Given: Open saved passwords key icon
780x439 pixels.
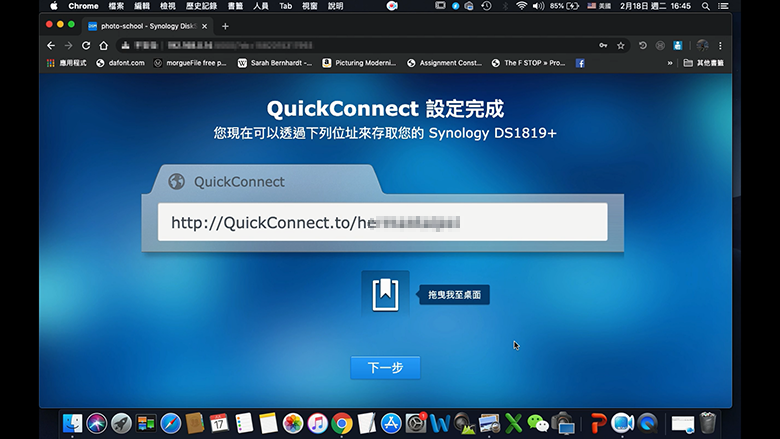Looking at the screenshot, I should coord(603,46).
